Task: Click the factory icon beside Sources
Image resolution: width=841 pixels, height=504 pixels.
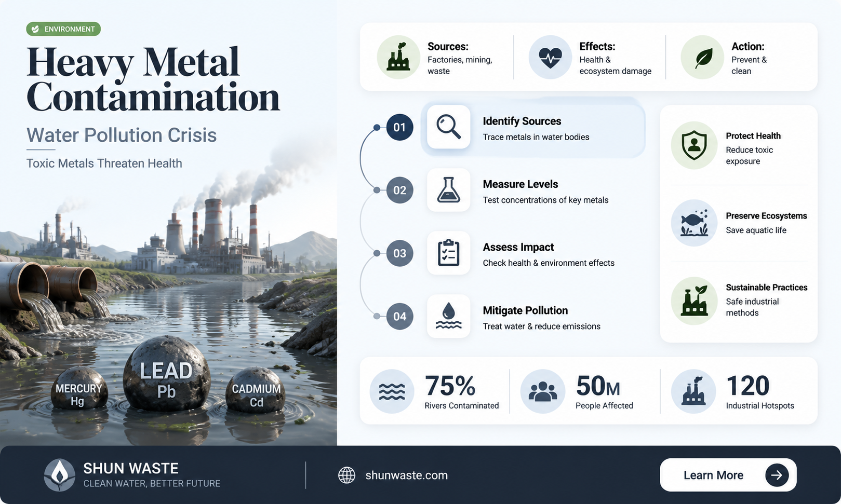Action: click(398, 57)
